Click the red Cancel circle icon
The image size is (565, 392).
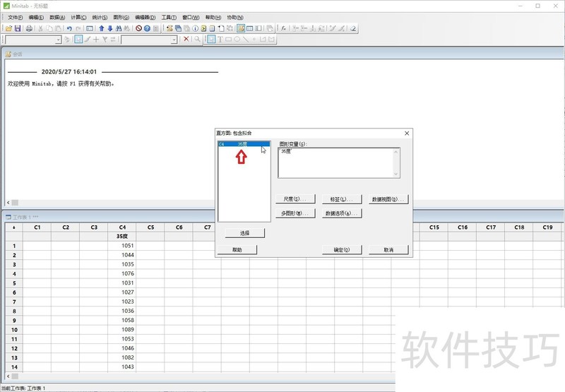138,28
